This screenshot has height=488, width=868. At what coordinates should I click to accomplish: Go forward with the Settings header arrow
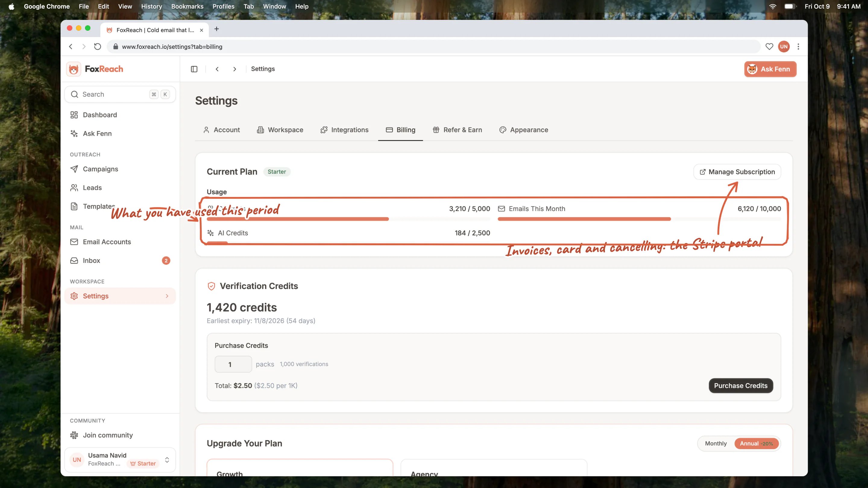point(234,69)
